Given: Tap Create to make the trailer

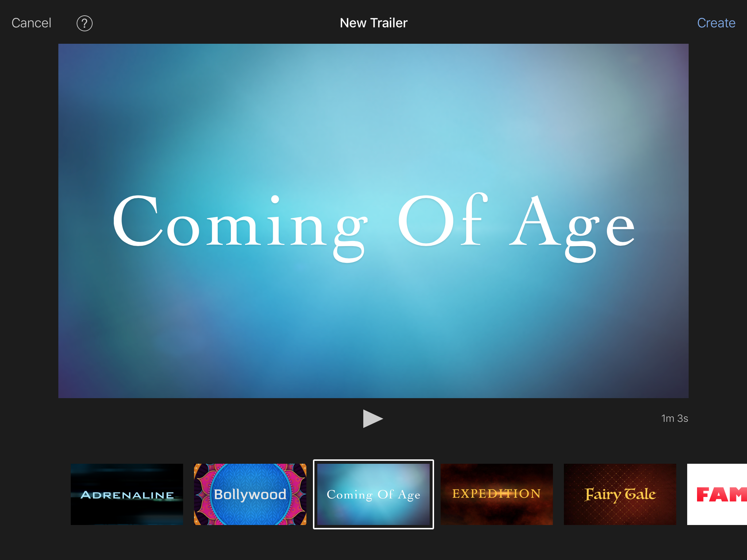Looking at the screenshot, I should (x=716, y=23).
